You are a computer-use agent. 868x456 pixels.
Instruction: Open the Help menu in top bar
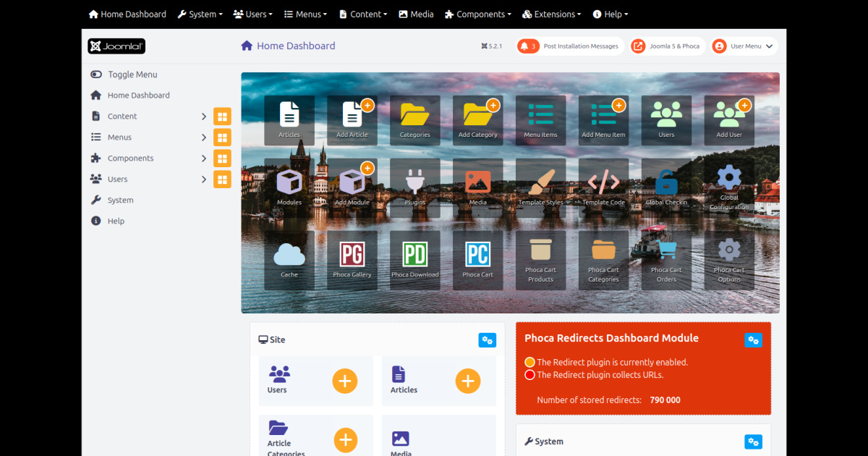click(x=610, y=14)
